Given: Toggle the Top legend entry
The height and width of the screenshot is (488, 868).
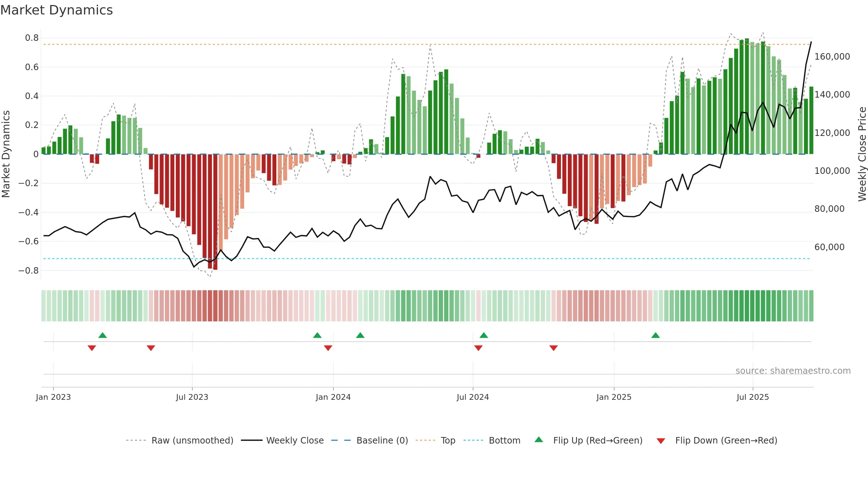Looking at the screenshot, I should 435,440.
